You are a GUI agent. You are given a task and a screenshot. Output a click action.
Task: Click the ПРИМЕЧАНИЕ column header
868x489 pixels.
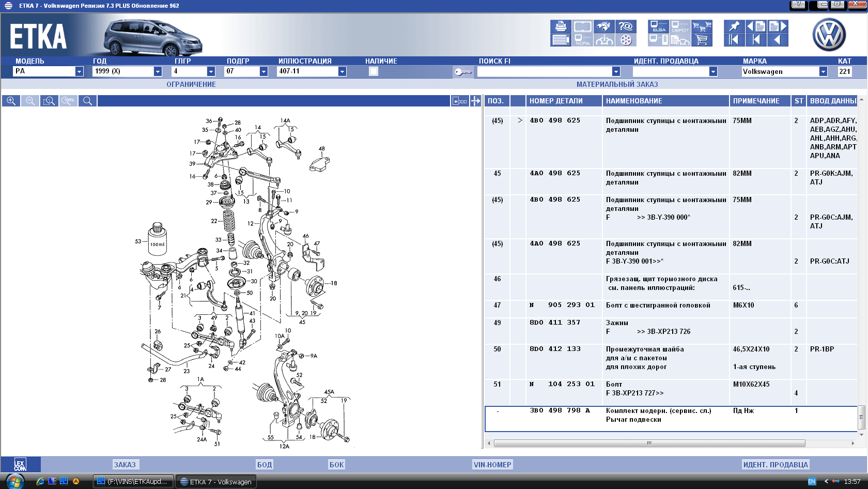pyautogui.click(x=760, y=101)
